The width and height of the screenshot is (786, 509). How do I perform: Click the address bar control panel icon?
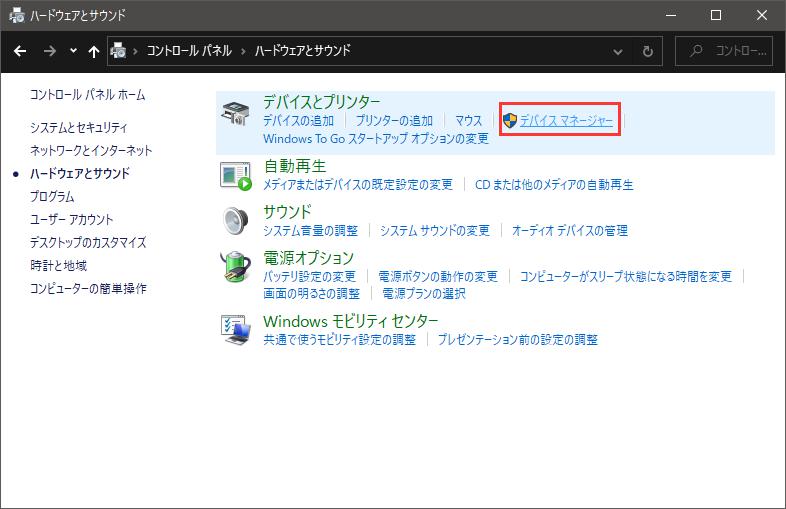click(x=118, y=51)
